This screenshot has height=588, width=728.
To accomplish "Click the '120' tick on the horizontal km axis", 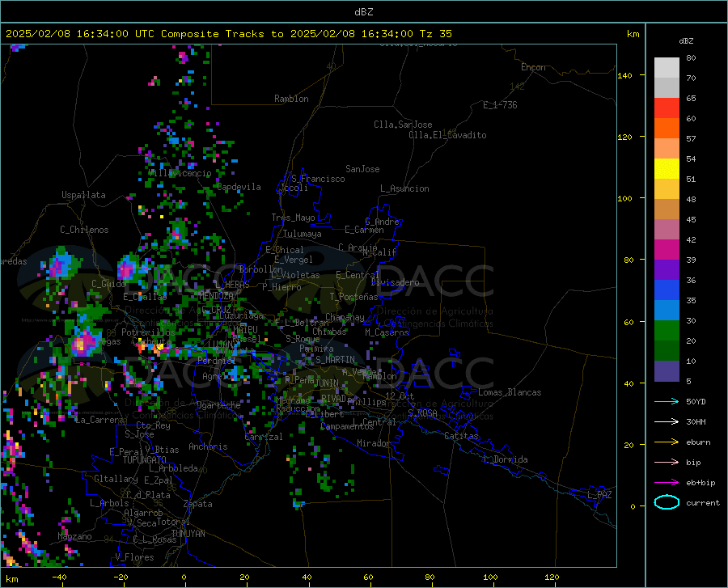I will 552,577.
